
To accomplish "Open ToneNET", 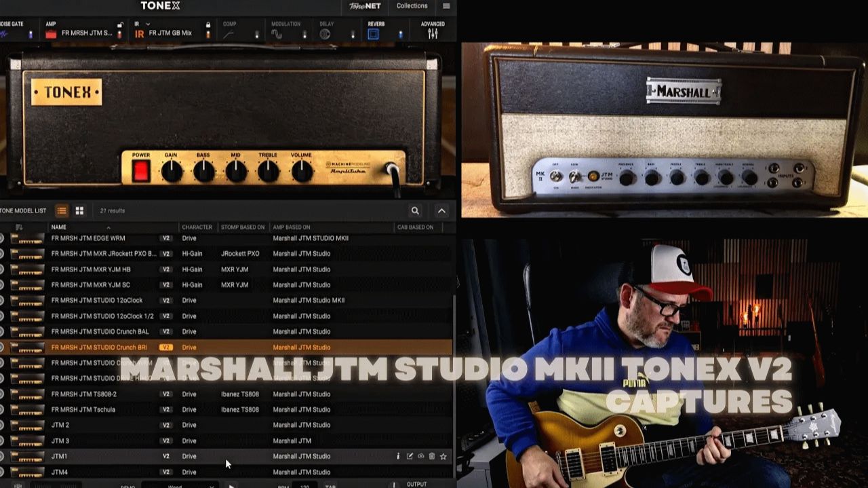I will coord(365,6).
